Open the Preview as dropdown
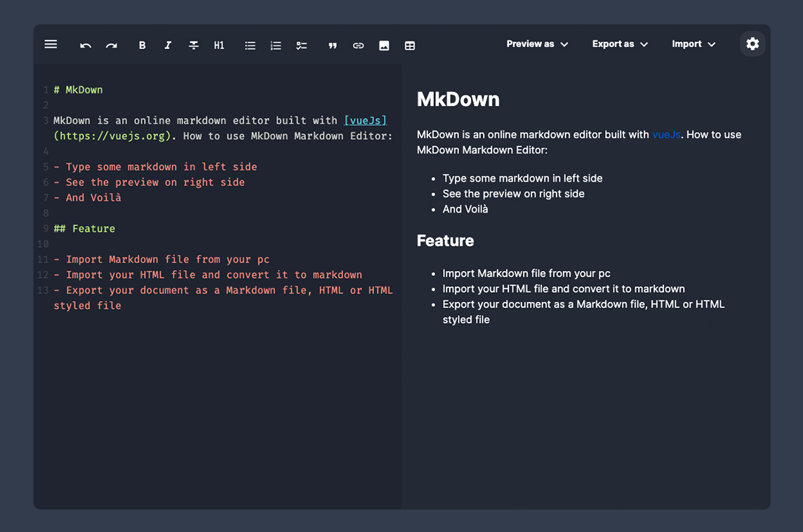The height and width of the screenshot is (532, 803). [537, 44]
